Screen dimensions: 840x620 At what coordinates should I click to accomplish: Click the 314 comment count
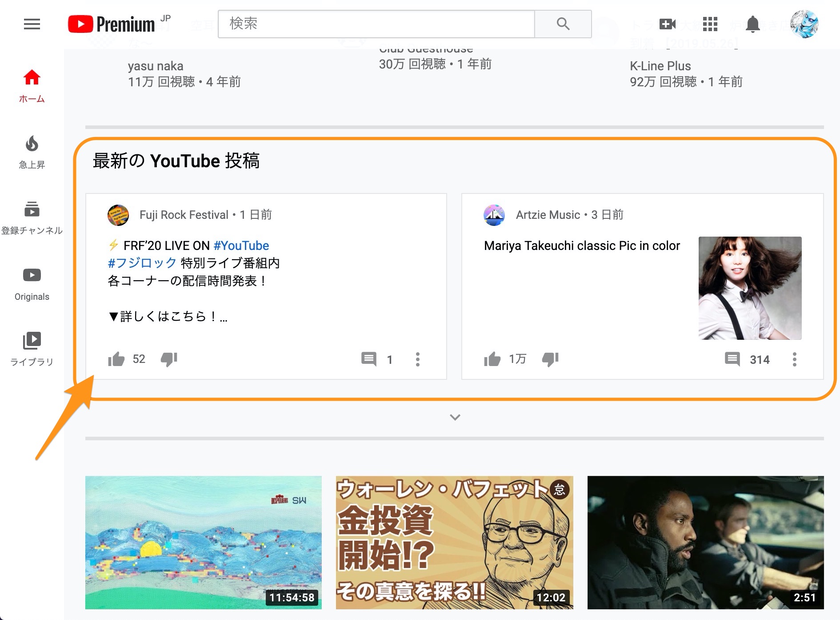click(x=760, y=360)
